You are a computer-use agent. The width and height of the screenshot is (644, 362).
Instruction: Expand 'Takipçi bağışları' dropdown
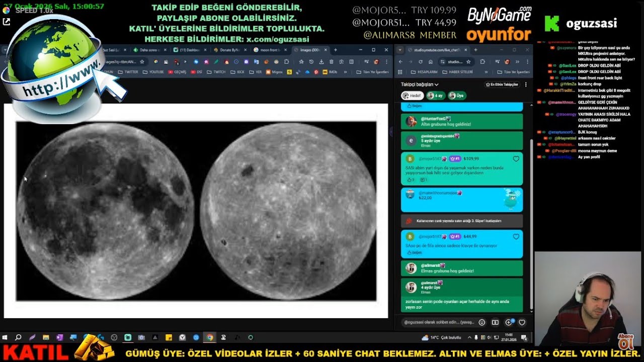click(x=420, y=84)
